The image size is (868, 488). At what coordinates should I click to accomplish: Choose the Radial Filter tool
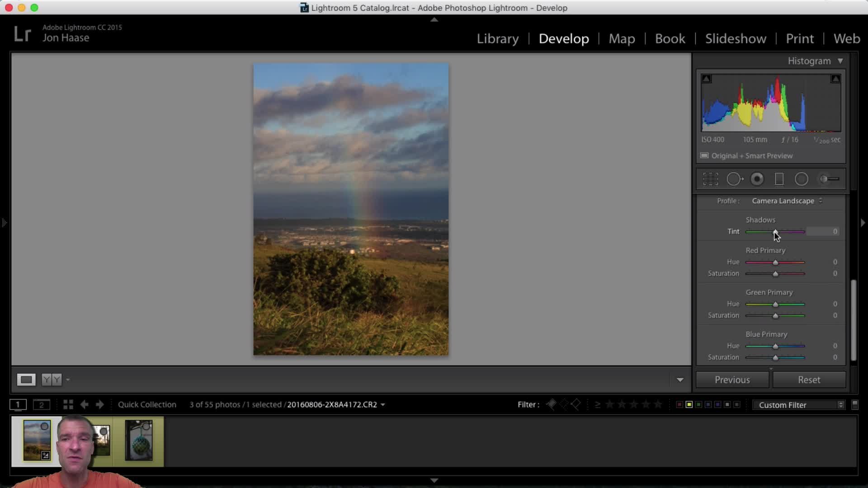[x=801, y=179]
